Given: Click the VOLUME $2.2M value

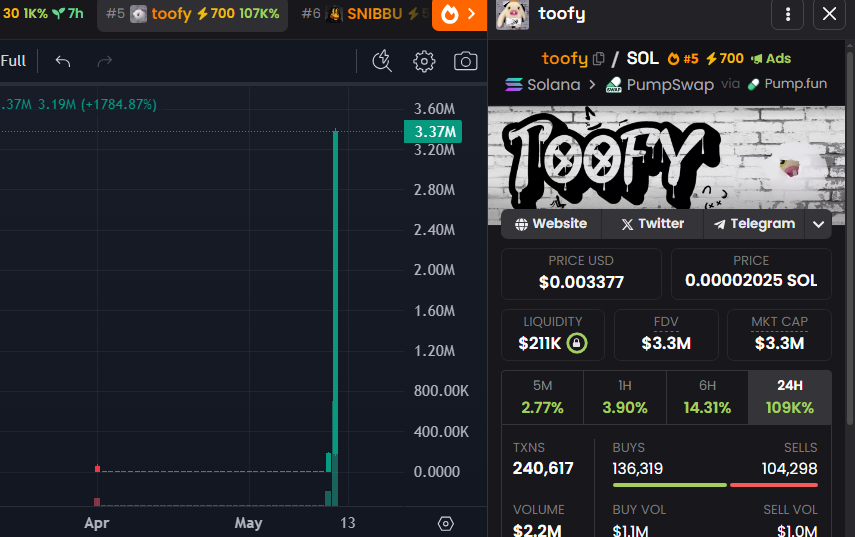Looking at the screenshot, I should 537,529.
